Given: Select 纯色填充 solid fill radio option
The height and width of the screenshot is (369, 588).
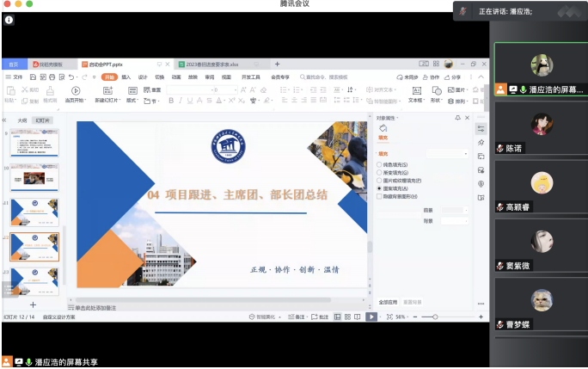Looking at the screenshot, I should pyautogui.click(x=379, y=164).
